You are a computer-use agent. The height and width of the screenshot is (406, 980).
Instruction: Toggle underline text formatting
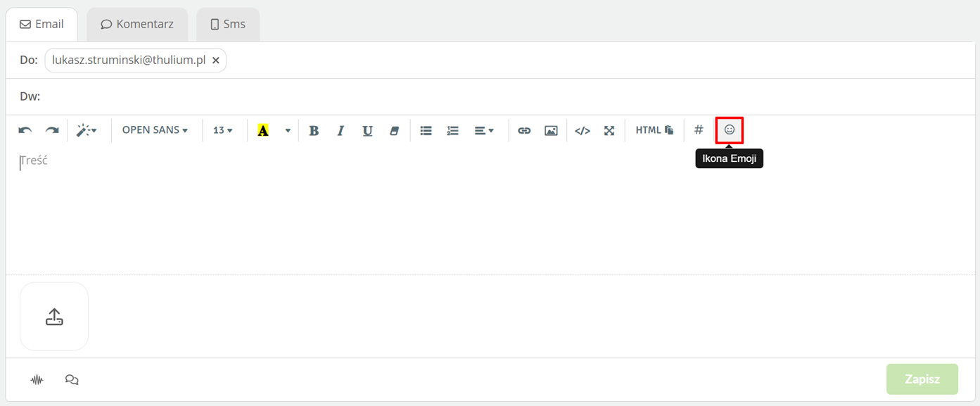(x=367, y=130)
